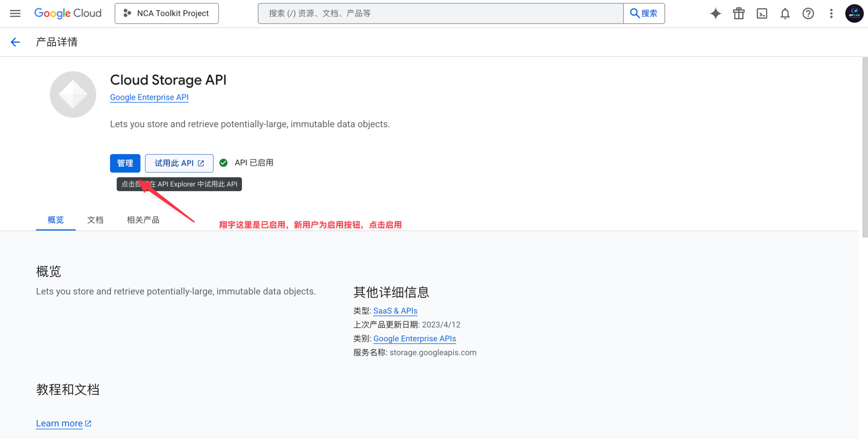This screenshot has height=439, width=868.
Task: Click the 搜索 magnifier button
Action: click(643, 13)
